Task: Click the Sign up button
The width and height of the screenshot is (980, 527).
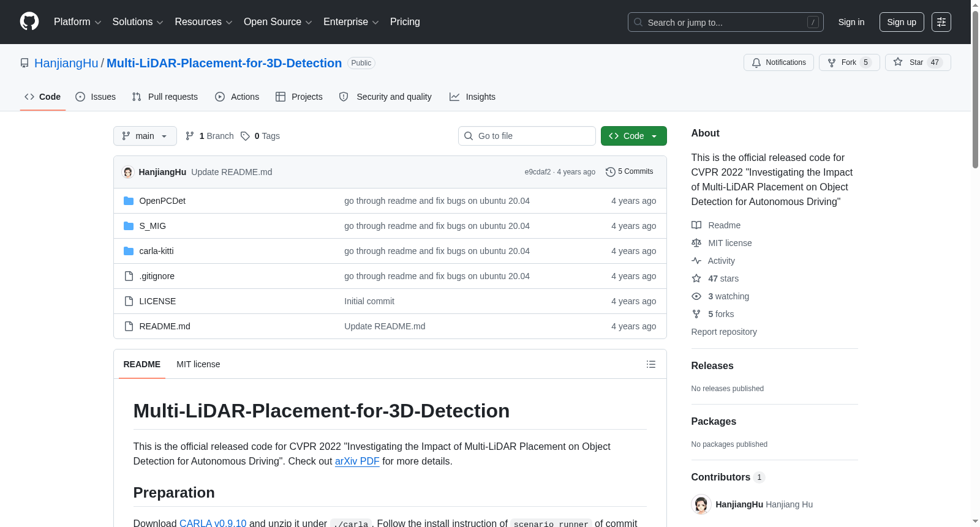Action: point(902,22)
